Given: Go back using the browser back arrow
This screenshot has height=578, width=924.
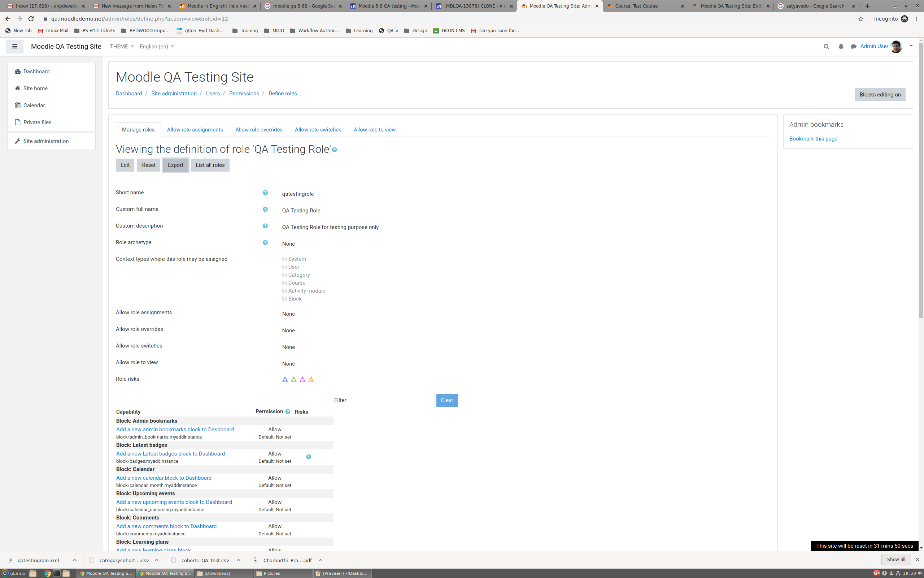Looking at the screenshot, I should 8,19.
